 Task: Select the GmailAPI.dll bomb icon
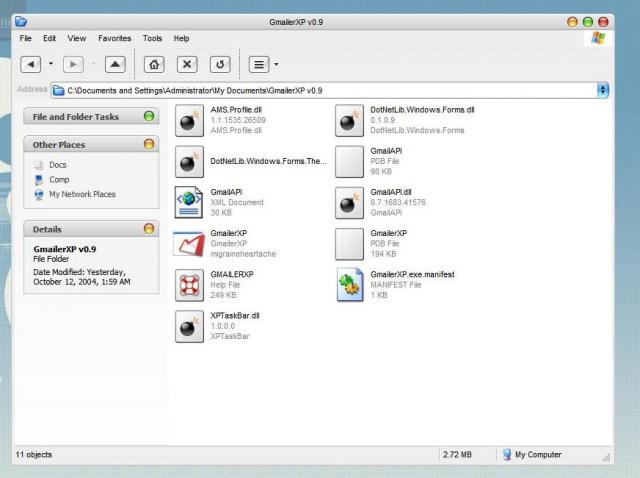pyautogui.click(x=349, y=203)
